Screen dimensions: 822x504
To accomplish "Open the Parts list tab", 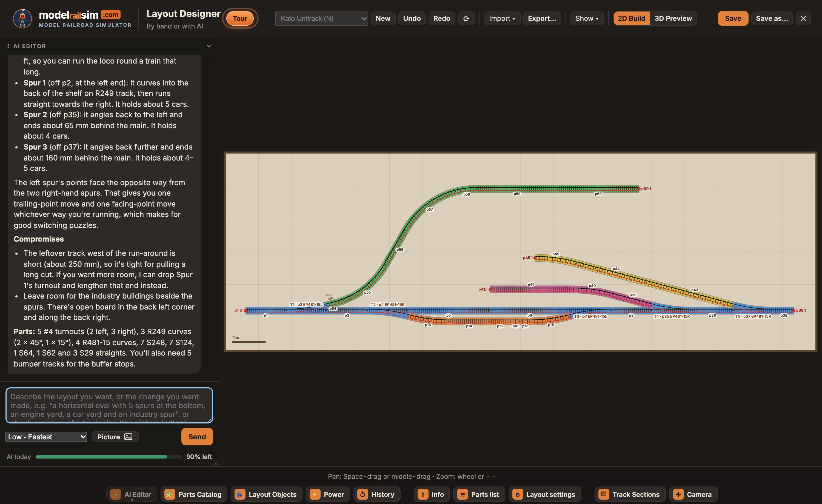I will [479, 494].
